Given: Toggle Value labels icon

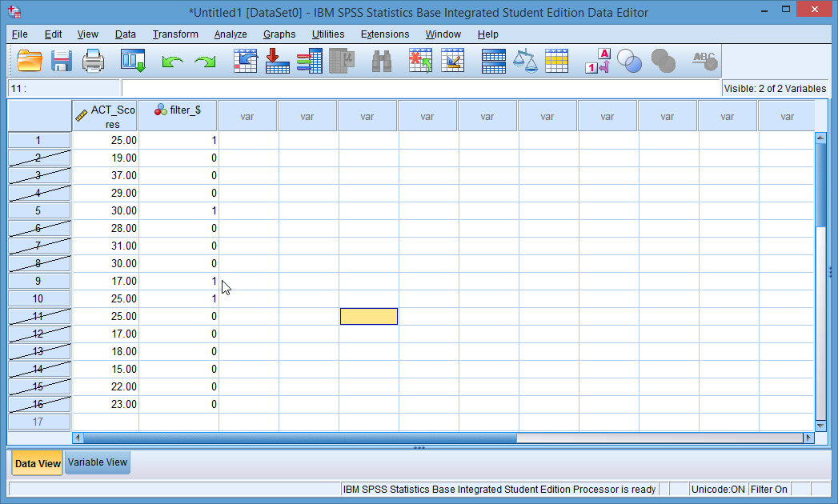Looking at the screenshot, I should pyautogui.click(x=598, y=61).
